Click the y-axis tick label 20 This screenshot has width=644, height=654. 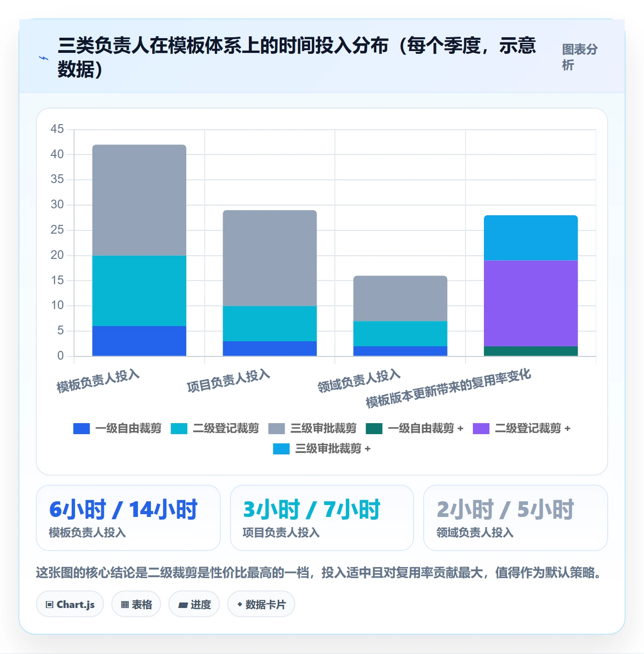tap(57, 255)
